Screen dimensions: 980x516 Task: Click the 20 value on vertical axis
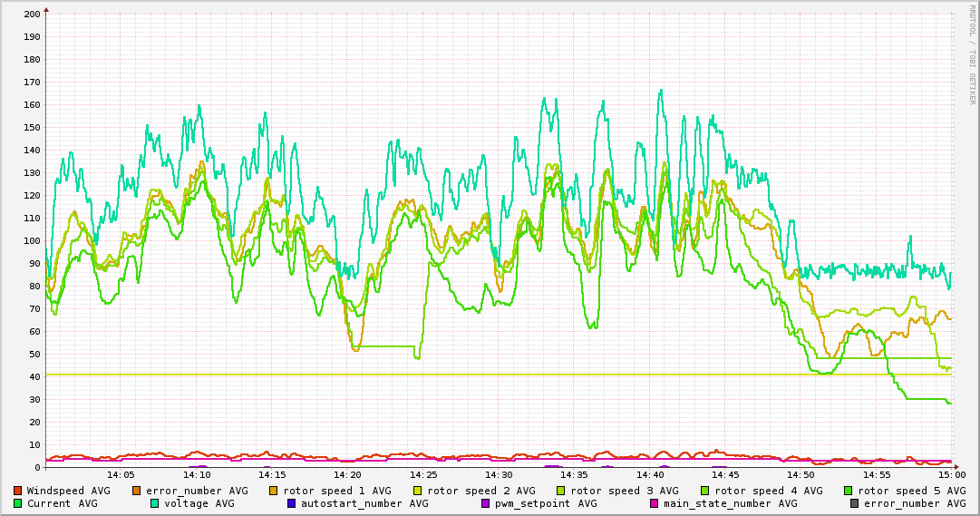pyautogui.click(x=35, y=423)
